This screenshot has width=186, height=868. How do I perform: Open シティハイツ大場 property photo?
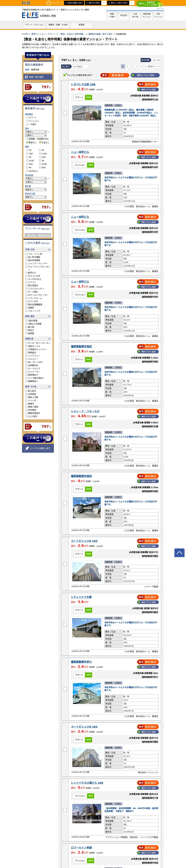(87, 627)
